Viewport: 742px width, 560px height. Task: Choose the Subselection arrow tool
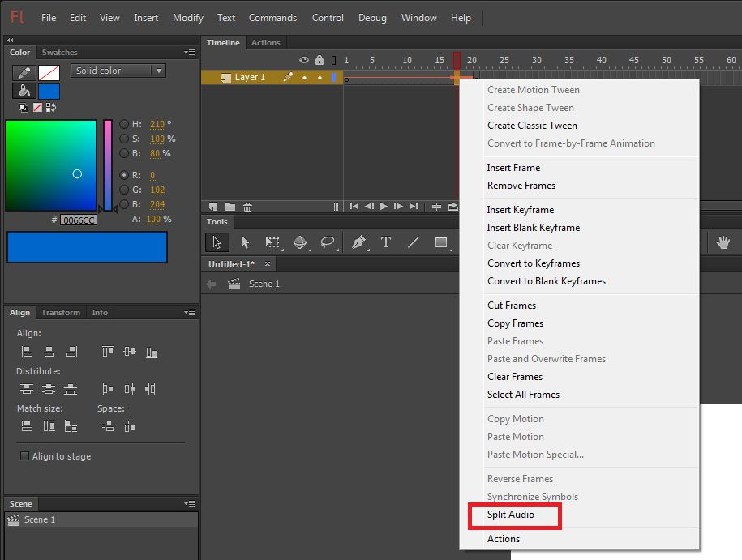click(245, 242)
